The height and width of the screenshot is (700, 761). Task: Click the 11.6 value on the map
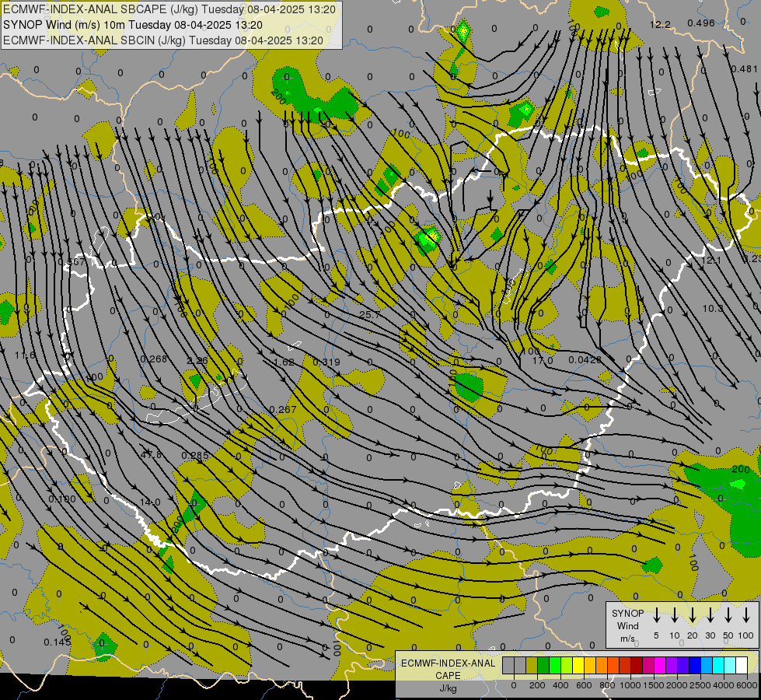[x=25, y=355]
